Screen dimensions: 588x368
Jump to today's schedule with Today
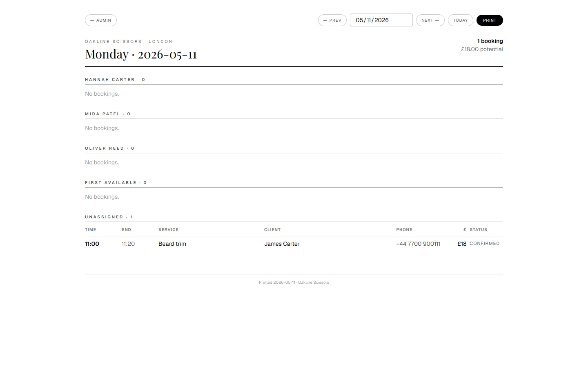click(461, 20)
